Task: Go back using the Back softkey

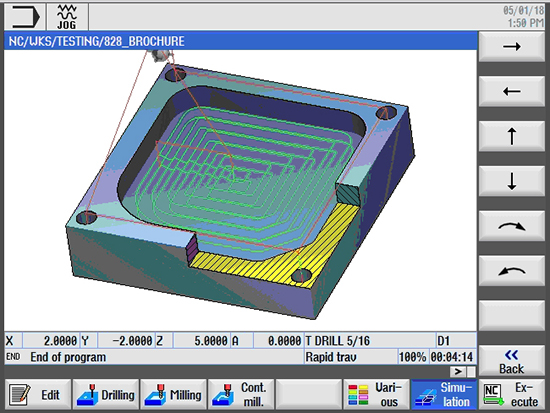Action: (x=511, y=361)
